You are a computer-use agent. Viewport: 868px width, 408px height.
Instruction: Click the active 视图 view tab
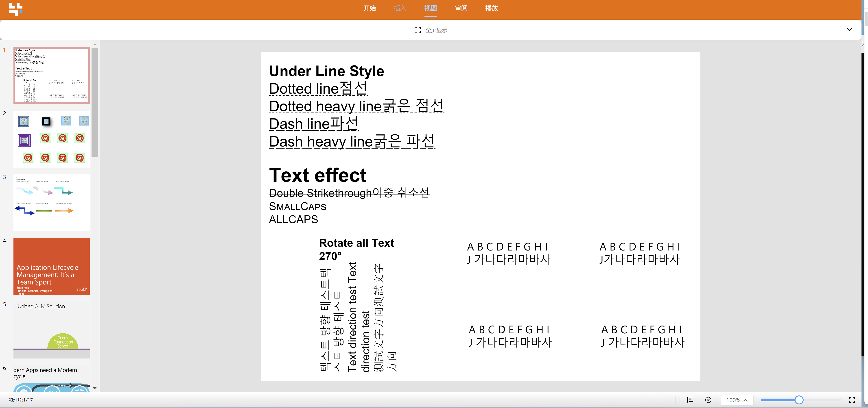point(430,9)
